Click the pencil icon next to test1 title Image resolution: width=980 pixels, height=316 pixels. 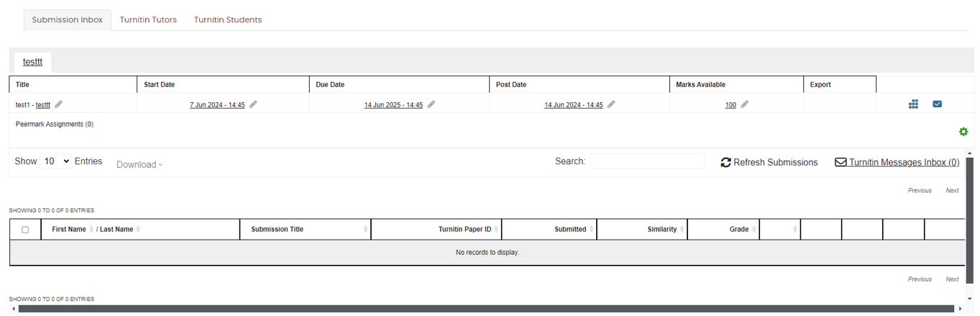pyautogui.click(x=59, y=104)
